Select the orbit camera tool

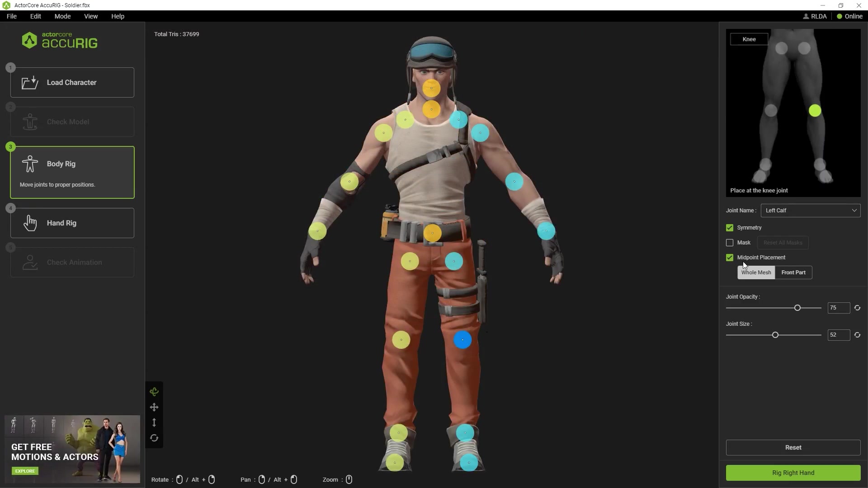[x=154, y=391]
